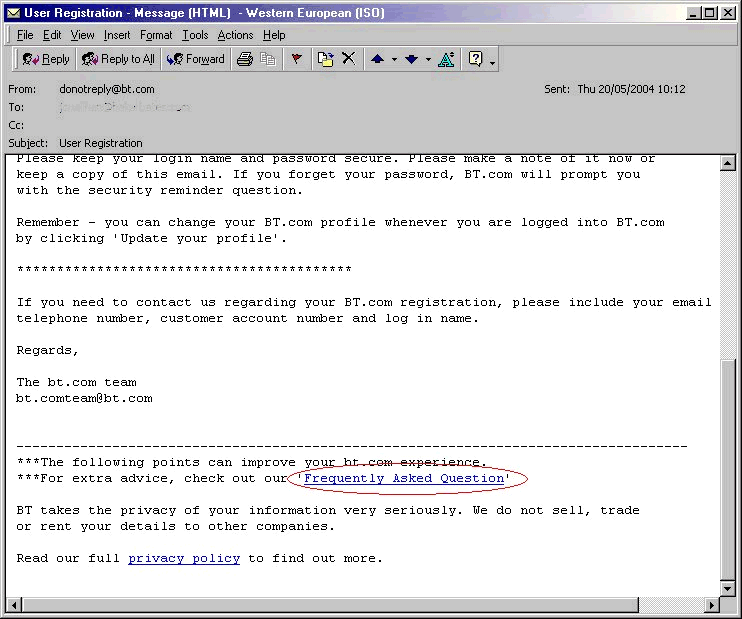
Task: Open the privacy policy link
Action: pos(184,558)
